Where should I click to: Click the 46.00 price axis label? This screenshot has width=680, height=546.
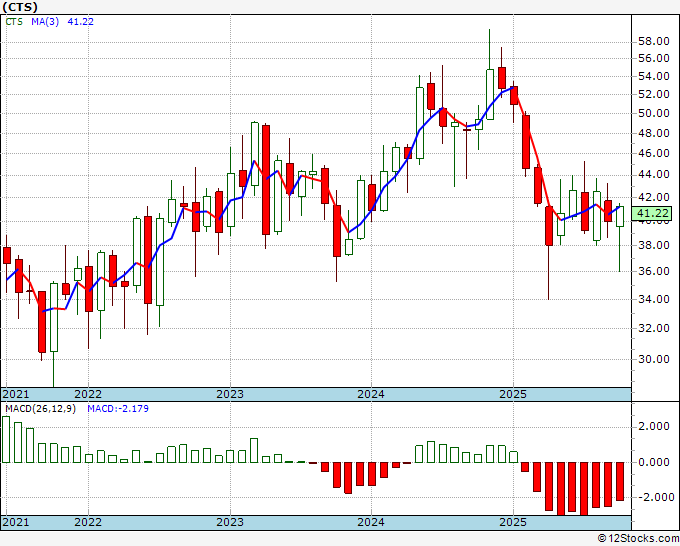point(654,153)
